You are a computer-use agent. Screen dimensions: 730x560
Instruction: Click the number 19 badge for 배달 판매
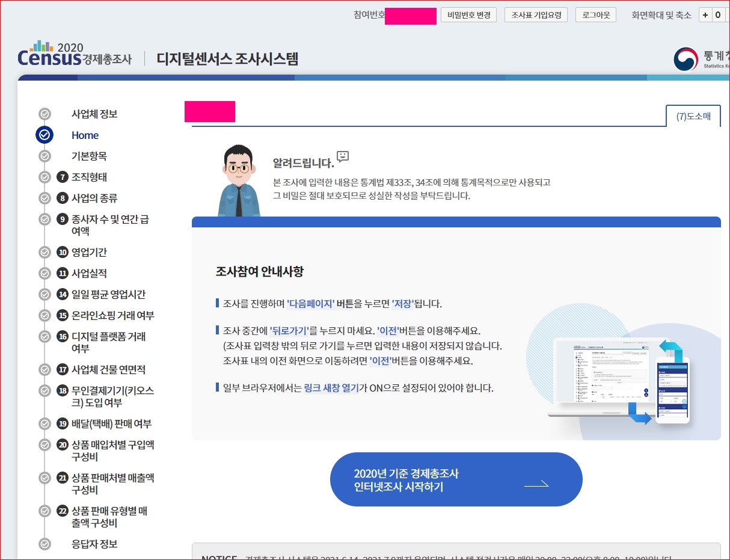click(63, 424)
